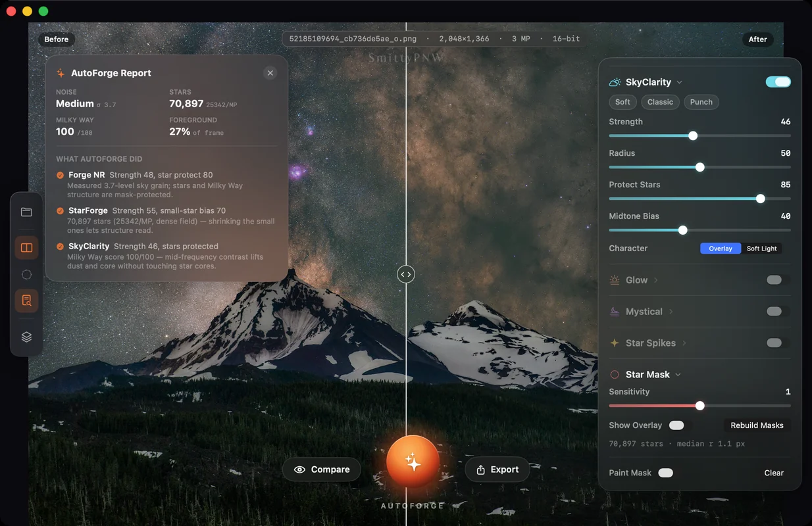This screenshot has width=812, height=526.
Task: Click the Radius slider handle
Action: pyautogui.click(x=700, y=167)
